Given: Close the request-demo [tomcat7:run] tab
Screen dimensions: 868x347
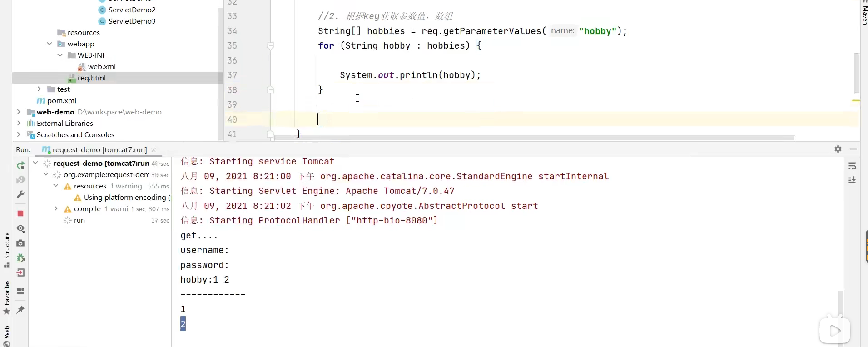Looking at the screenshot, I should [x=154, y=150].
